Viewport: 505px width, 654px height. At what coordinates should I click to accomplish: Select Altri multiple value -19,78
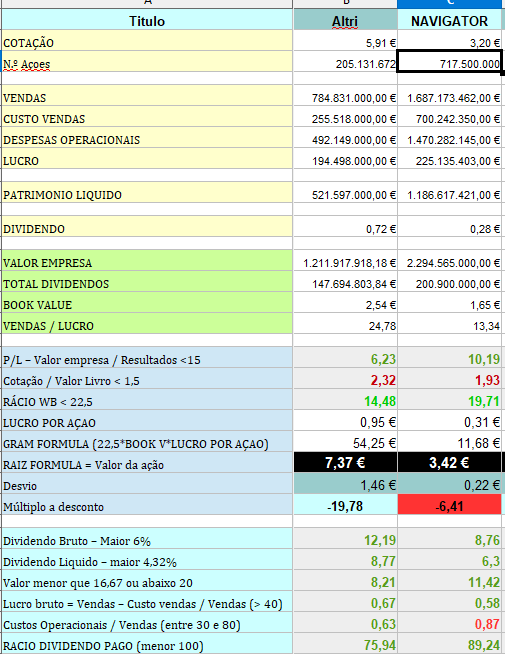345,506
